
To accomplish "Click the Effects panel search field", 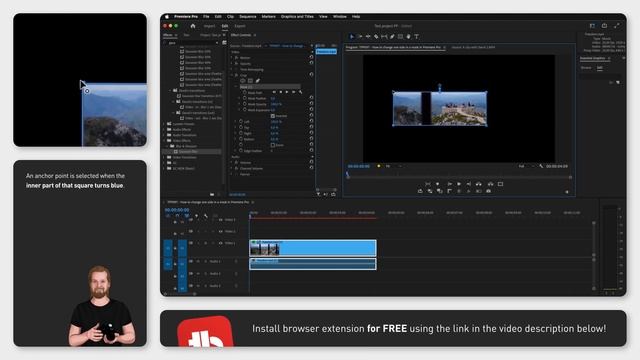I will pyautogui.click(x=191, y=42).
